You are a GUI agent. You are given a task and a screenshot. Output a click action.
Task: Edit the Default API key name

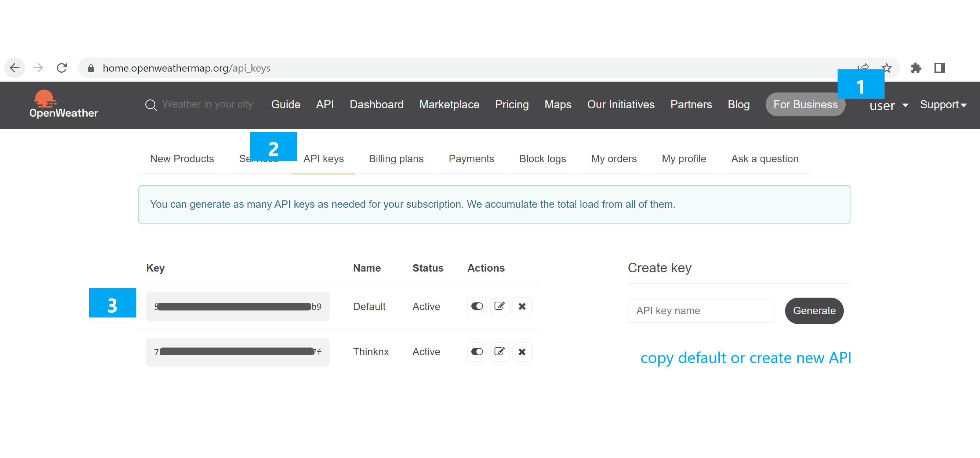pos(499,306)
